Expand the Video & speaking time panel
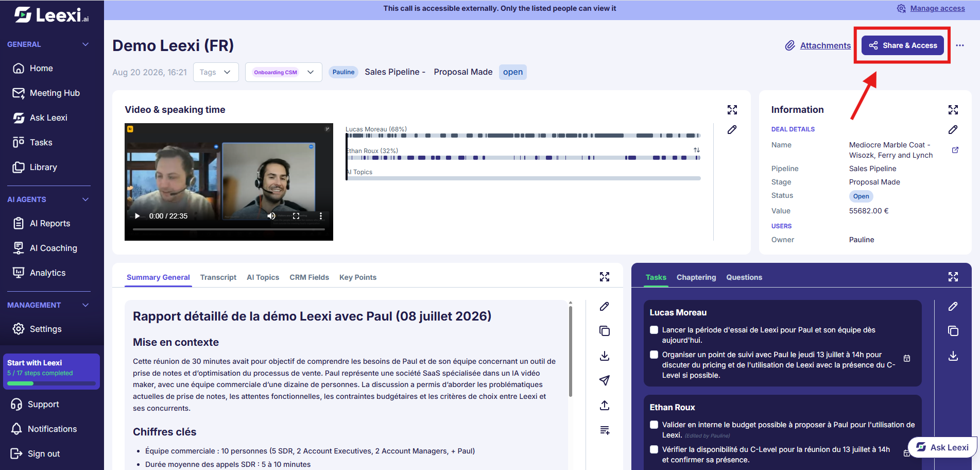 [732, 110]
